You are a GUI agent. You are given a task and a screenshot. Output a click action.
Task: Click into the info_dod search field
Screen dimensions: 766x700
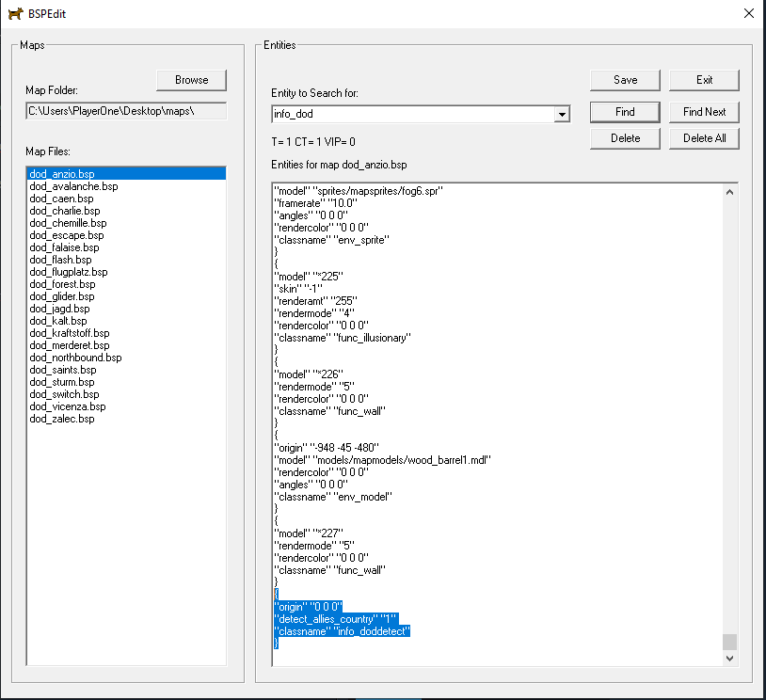(x=413, y=114)
